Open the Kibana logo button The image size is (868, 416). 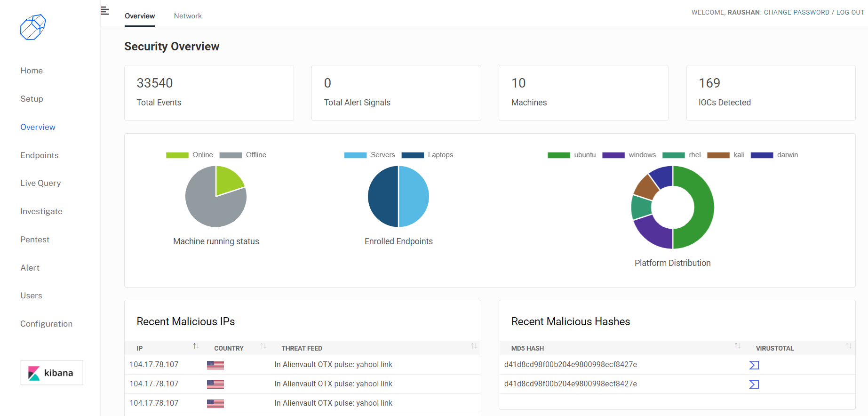click(x=52, y=373)
